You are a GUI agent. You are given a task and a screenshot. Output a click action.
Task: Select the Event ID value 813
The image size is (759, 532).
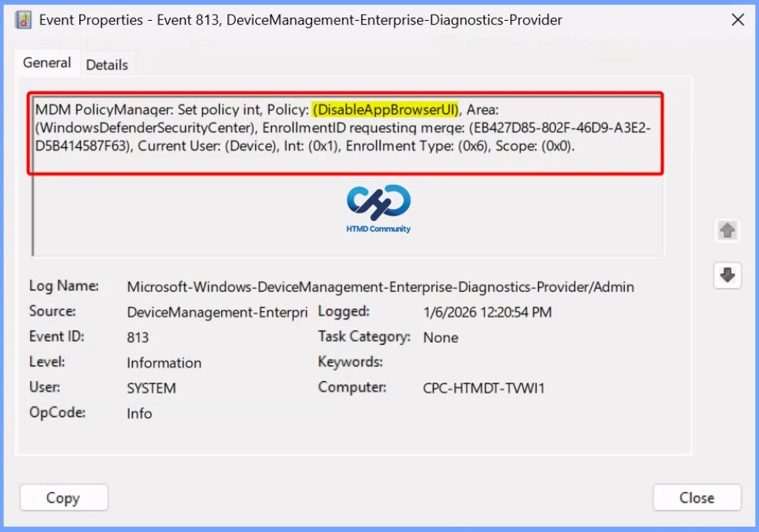pos(137,336)
